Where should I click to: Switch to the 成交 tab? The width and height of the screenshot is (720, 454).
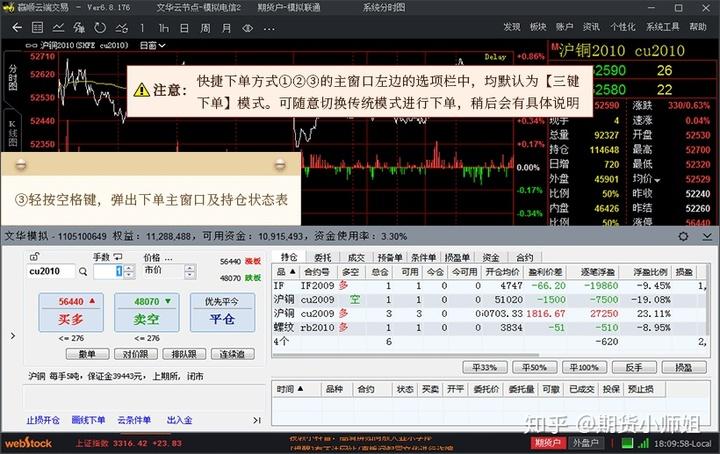[356, 258]
